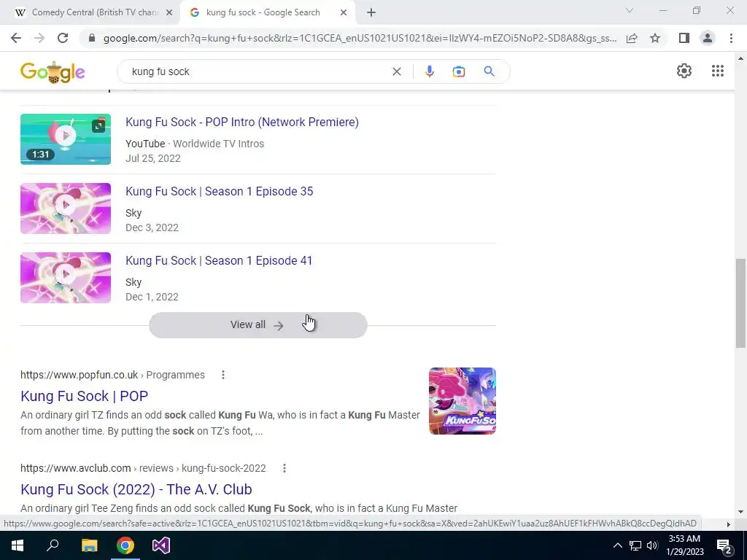Click into the kung fu sock search field

(x=258, y=71)
